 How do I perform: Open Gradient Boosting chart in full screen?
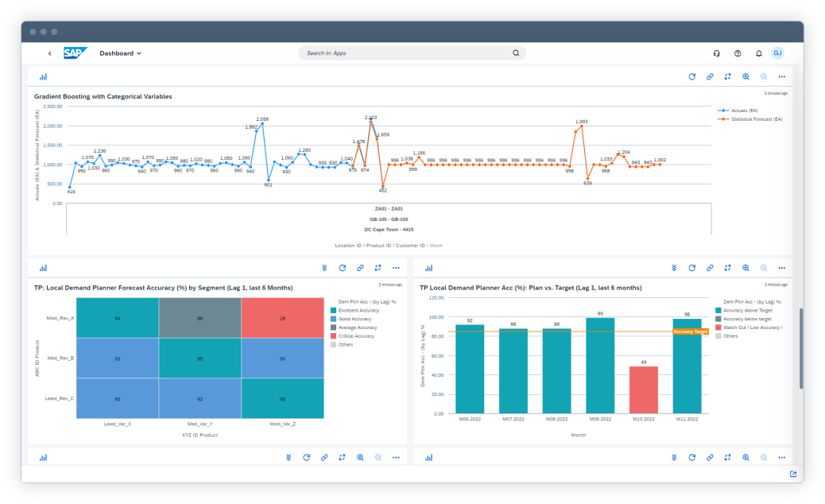click(727, 77)
